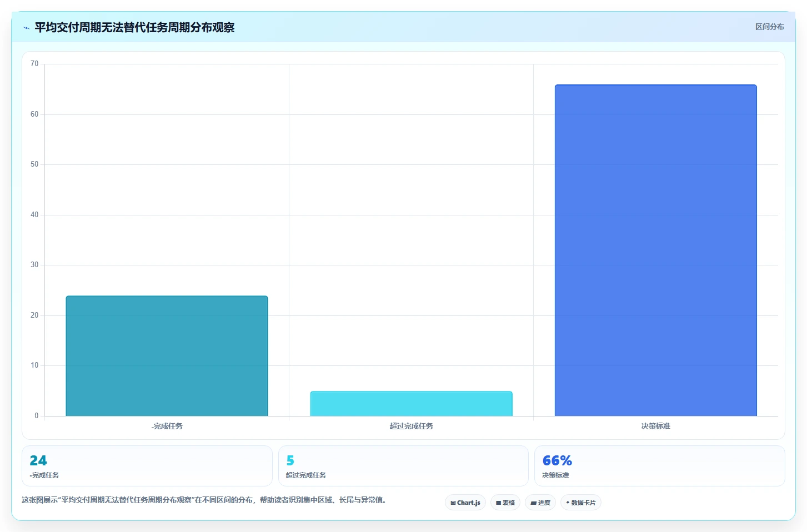Click the y-axis value 70
Image resolution: width=807 pixels, height=532 pixels.
click(x=34, y=64)
